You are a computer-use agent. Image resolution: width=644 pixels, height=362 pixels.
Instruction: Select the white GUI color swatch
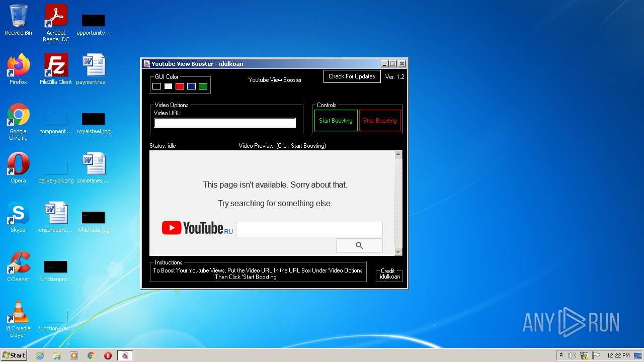[x=168, y=86]
